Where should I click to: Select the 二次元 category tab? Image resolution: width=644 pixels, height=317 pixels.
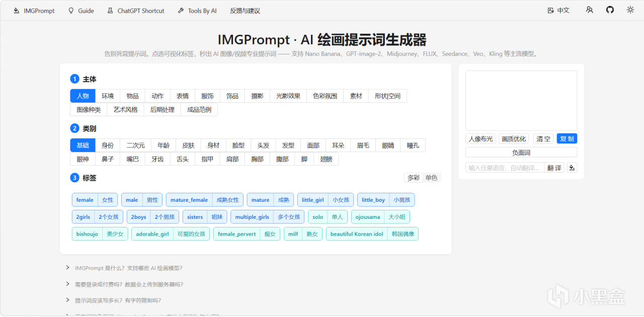(x=135, y=145)
